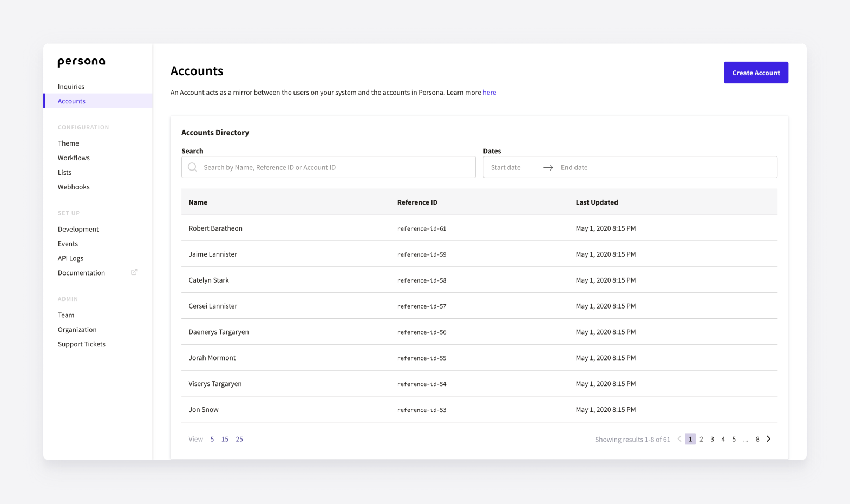Screen dimensions: 850x504
Task: Go to the next results page arrow
Action: pyautogui.click(x=768, y=439)
